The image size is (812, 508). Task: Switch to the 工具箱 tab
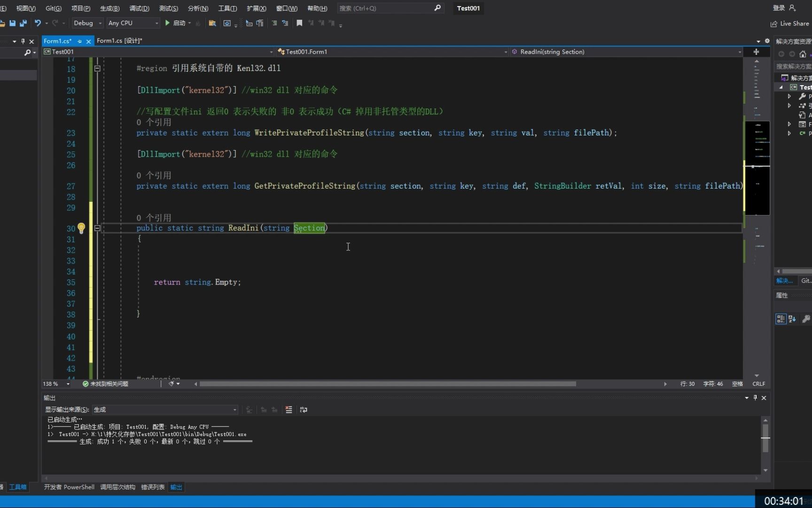pos(18,487)
